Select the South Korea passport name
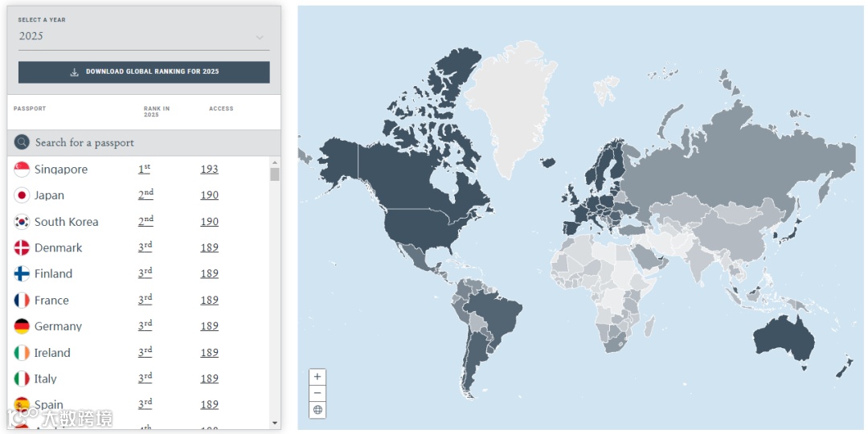Image resolution: width=868 pixels, height=434 pixels. 67,222
